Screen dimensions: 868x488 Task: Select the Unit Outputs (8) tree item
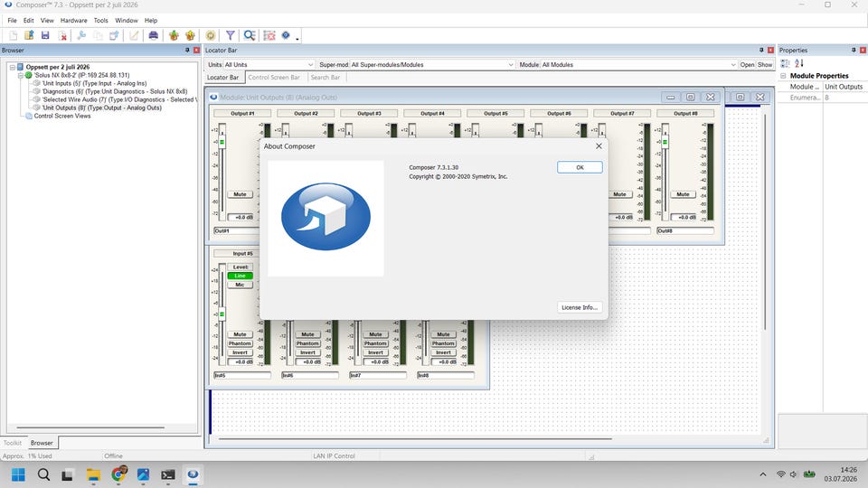(x=102, y=108)
